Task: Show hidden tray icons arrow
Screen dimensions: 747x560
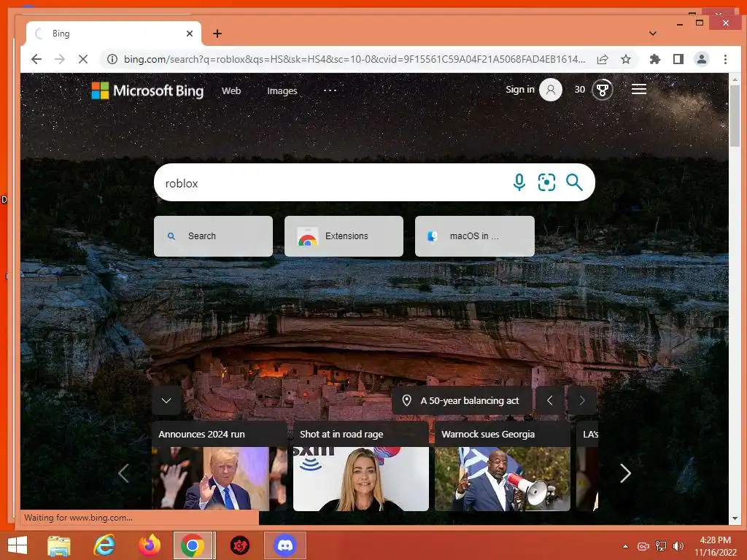Action: pos(625,546)
